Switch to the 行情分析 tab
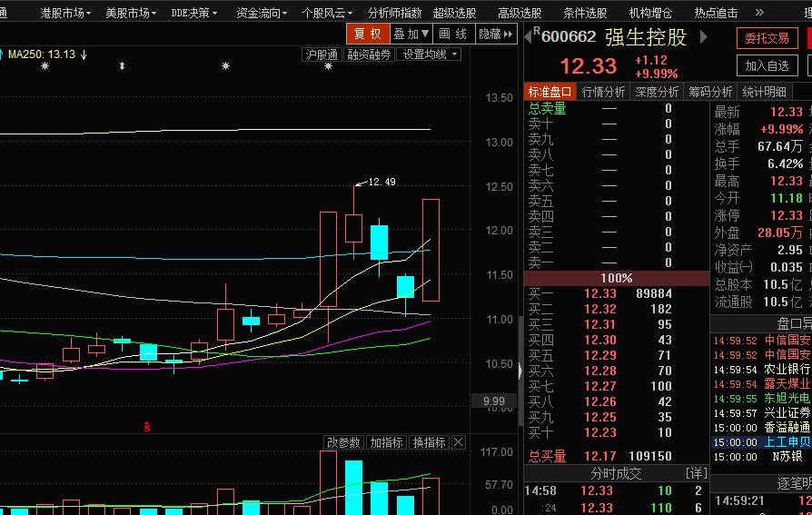 [603, 92]
